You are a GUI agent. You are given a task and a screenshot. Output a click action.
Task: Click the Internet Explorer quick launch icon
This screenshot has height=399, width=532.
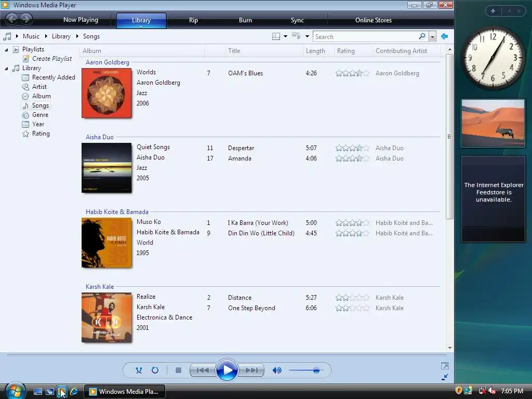click(74, 392)
